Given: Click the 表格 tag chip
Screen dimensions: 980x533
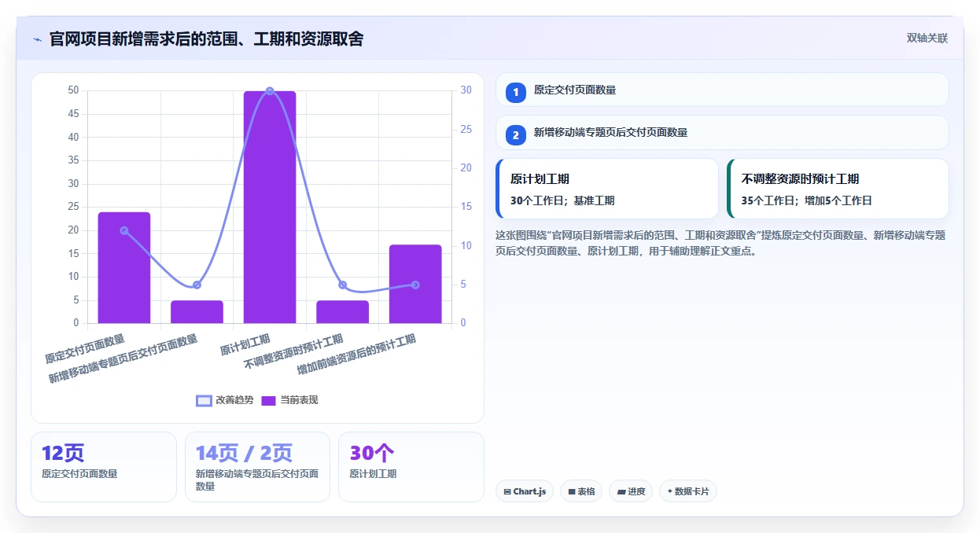Looking at the screenshot, I should click(581, 491).
